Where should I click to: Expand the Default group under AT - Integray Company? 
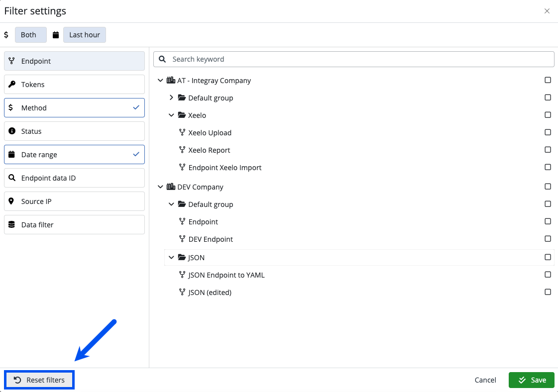[x=171, y=98]
